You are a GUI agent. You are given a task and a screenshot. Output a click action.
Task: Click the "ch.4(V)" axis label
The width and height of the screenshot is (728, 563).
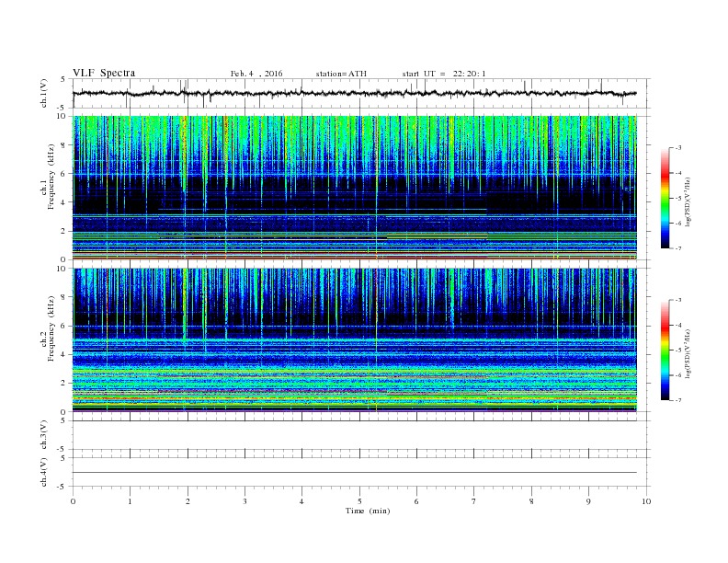(44, 472)
